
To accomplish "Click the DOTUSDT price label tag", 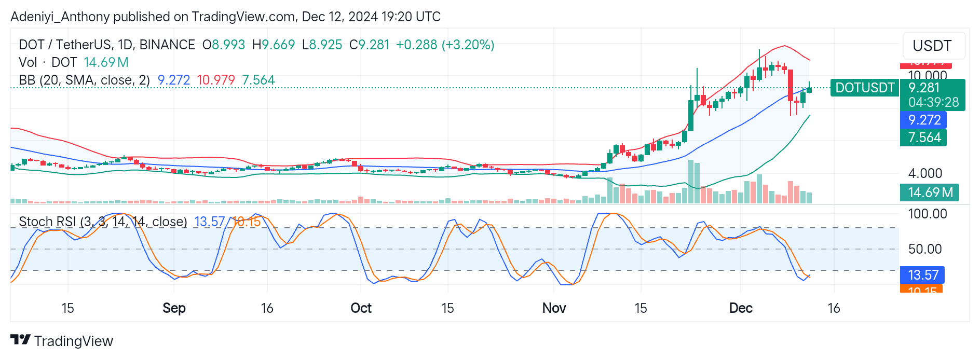I will tap(864, 88).
